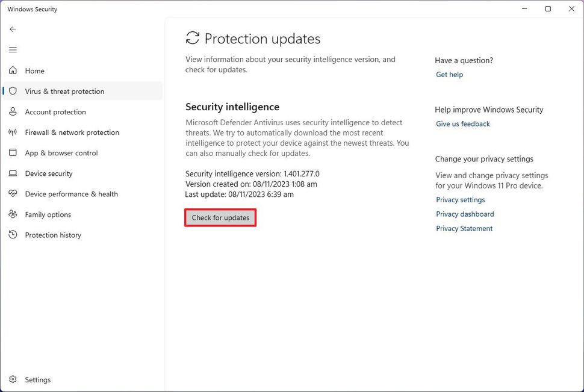Open the navigation hamburger menu
Image resolution: width=584 pixels, height=392 pixels.
(13, 49)
